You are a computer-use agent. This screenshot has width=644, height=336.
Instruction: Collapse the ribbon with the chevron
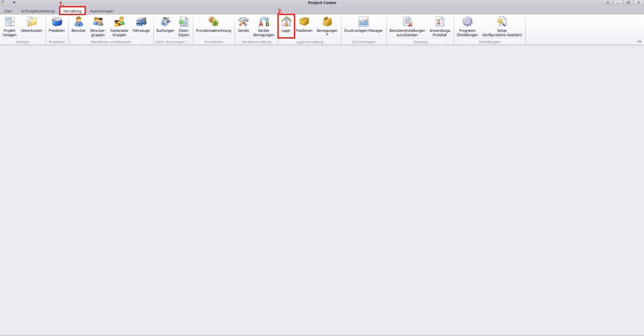639,42
